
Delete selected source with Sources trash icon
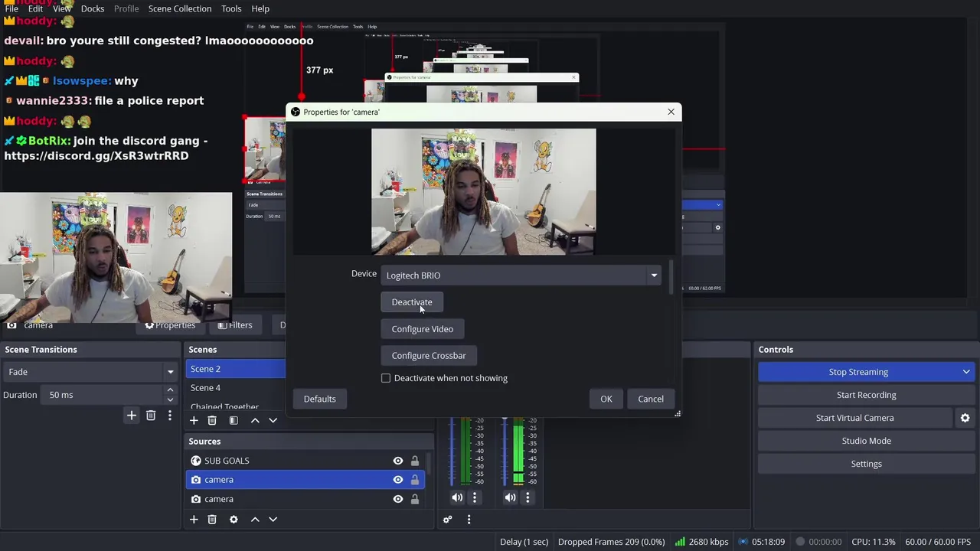[x=212, y=519]
